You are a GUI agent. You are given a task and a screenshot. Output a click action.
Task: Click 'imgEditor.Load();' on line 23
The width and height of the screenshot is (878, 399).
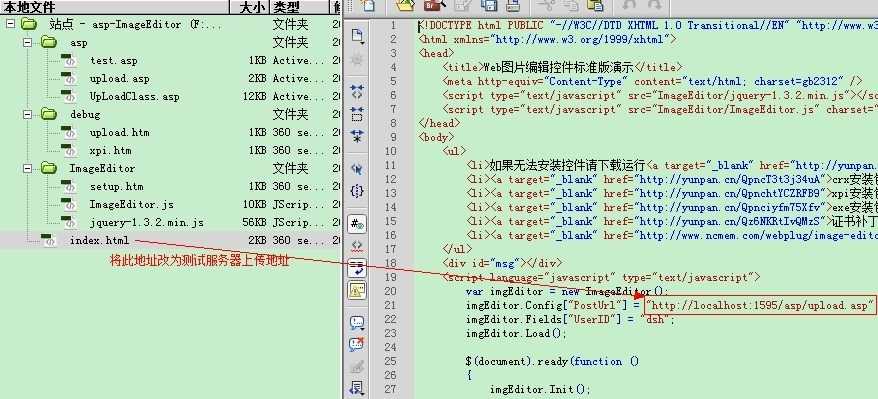point(516,334)
